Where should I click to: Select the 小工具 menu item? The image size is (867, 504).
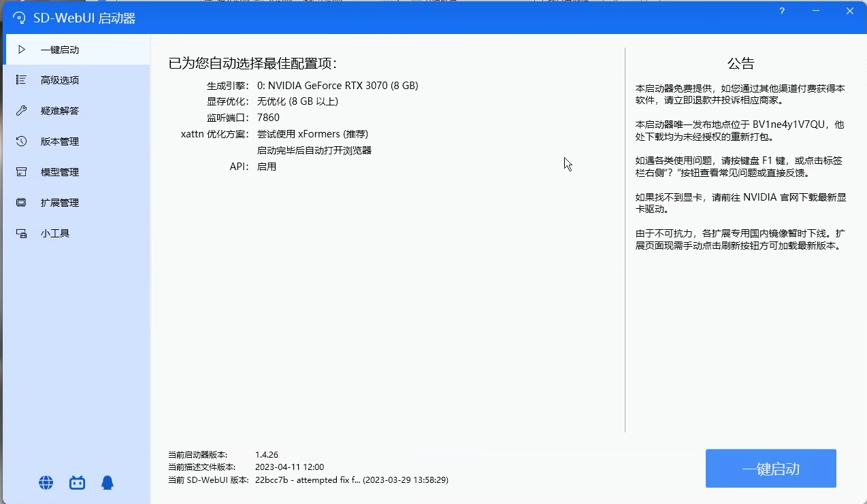click(76, 233)
